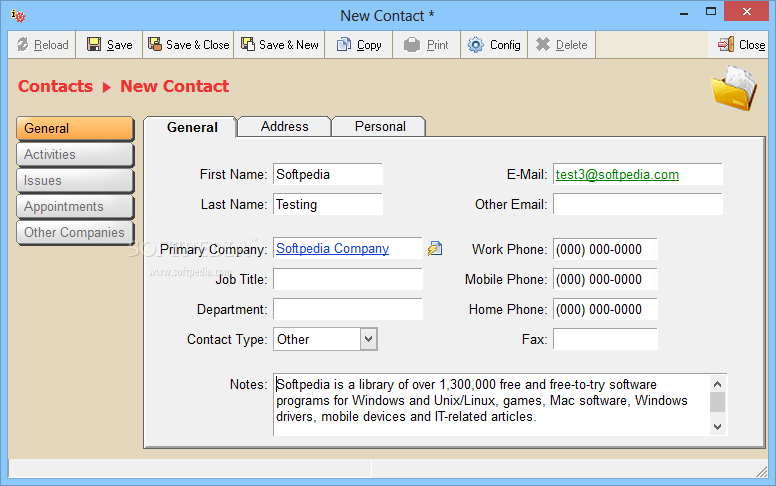Click the test3@softpedia.com email link
Screen dimensions: 776x486
pos(617,175)
